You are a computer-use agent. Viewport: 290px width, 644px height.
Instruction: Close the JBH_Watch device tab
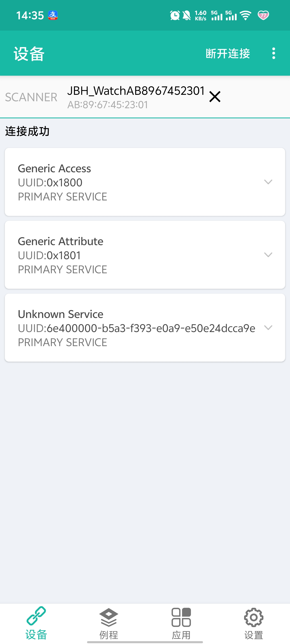215,97
